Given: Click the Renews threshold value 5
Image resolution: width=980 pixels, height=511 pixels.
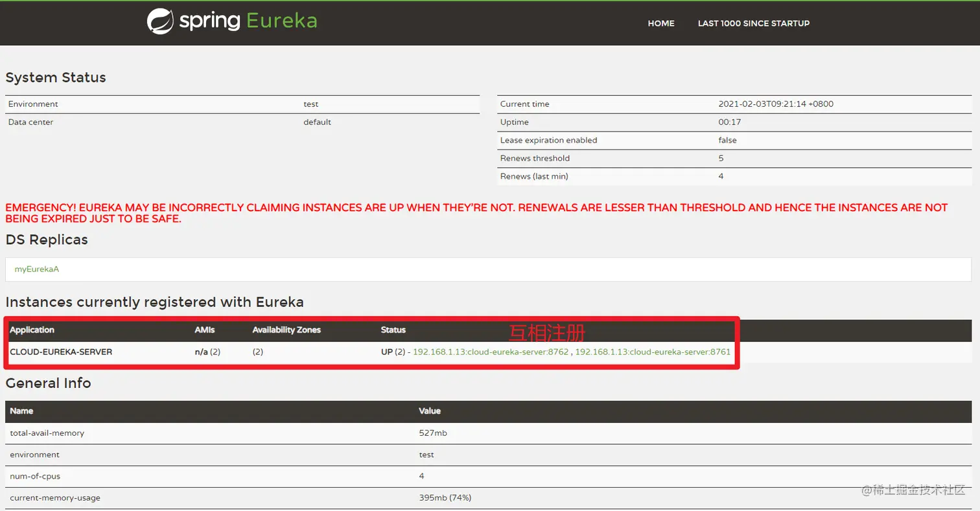Looking at the screenshot, I should pos(721,158).
